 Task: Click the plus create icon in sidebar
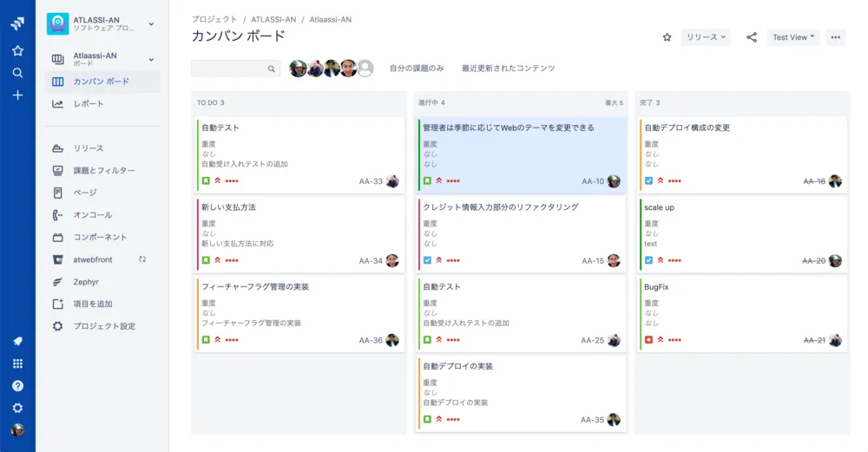click(x=17, y=95)
